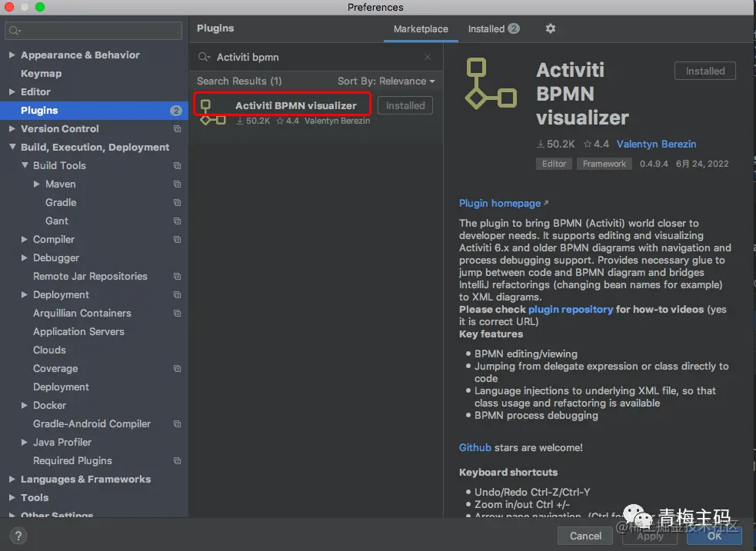The height and width of the screenshot is (551, 756).
Task: Open the plugin repository link
Action: pos(571,309)
